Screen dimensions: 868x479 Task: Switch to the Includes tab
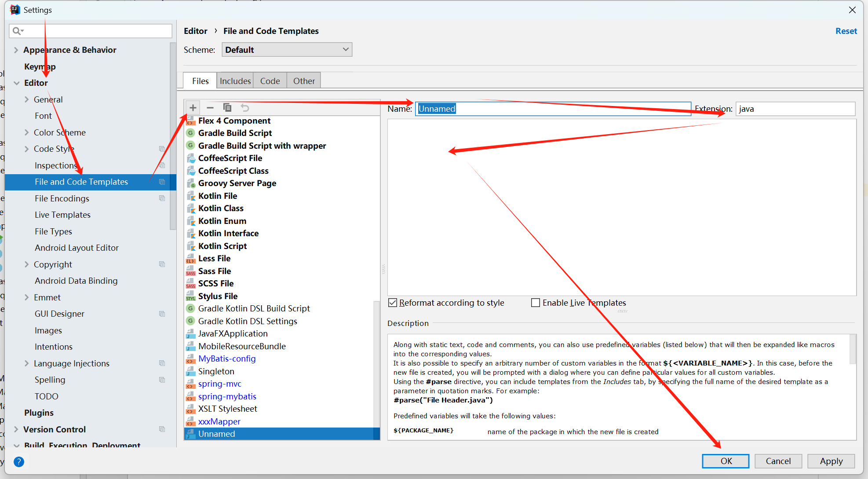point(235,81)
